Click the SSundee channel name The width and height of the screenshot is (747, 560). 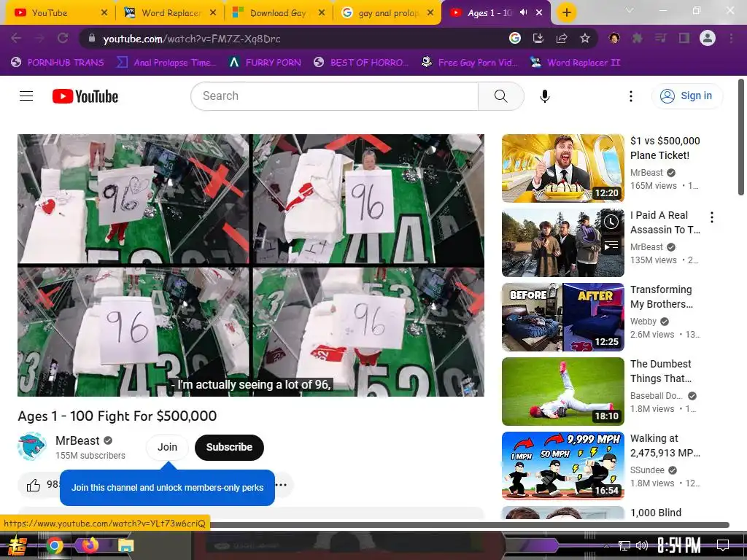click(x=647, y=470)
